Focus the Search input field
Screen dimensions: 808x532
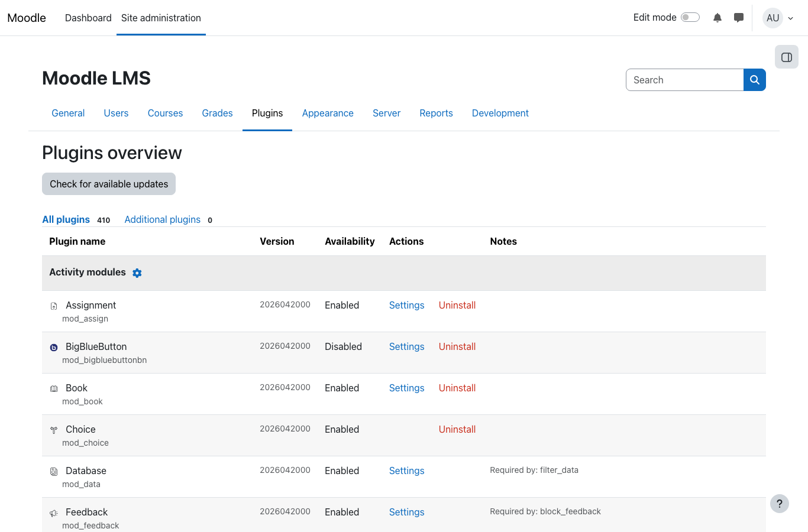tap(684, 80)
